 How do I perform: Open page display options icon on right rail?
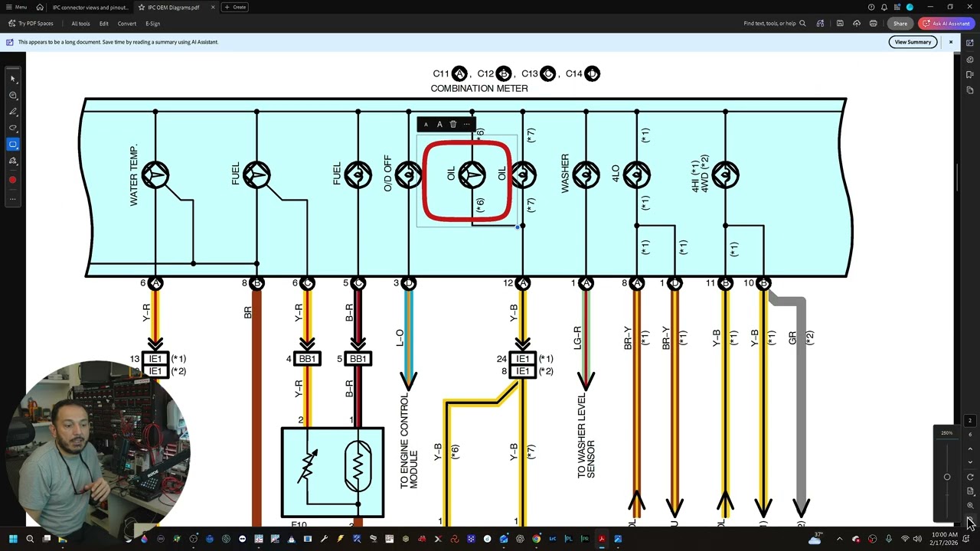(970, 491)
